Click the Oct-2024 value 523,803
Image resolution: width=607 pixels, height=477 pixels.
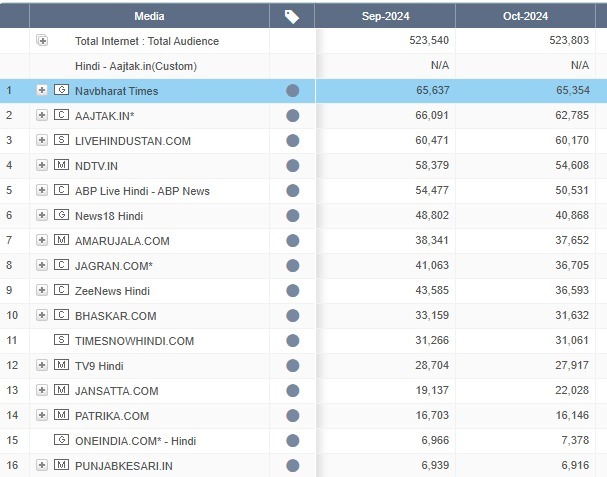(569, 40)
